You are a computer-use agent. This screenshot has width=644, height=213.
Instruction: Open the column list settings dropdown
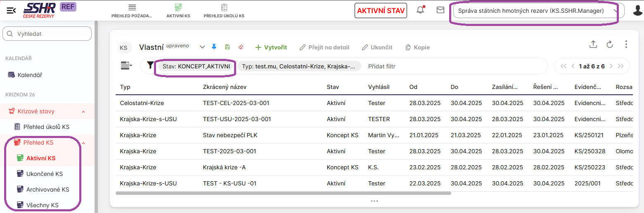126,66
